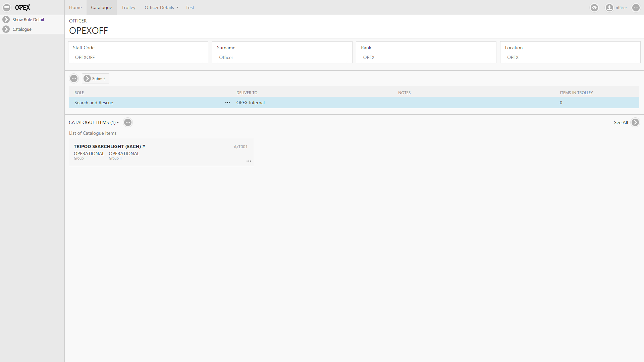Screen dimensions: 644x362
Task: Click the round ellipsis button left of Submit
Action: tap(74, 78)
